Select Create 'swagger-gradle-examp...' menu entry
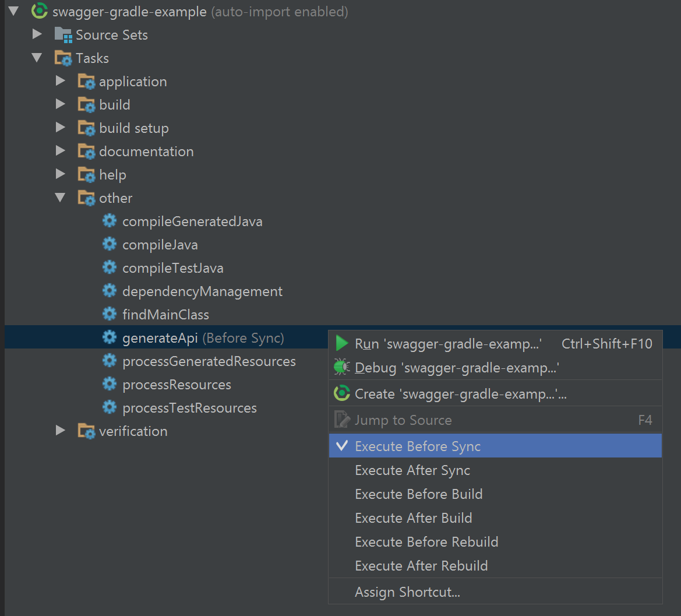The image size is (681, 616). (460, 394)
